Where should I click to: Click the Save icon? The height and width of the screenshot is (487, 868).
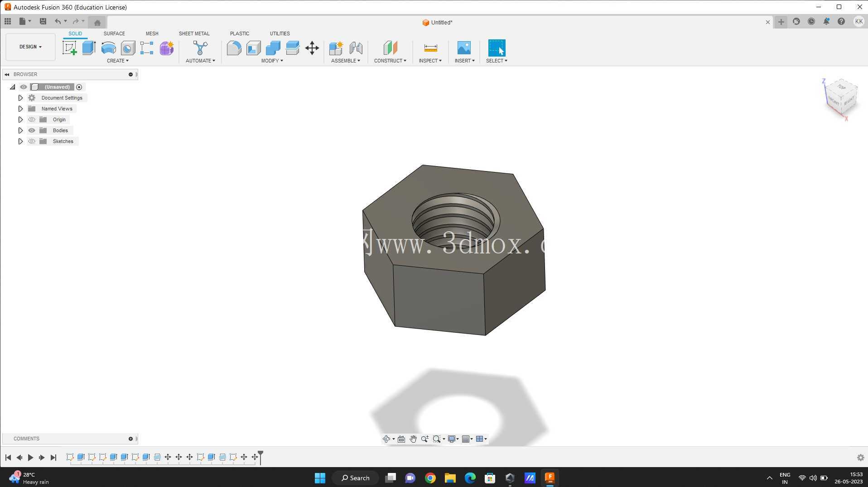[x=43, y=21]
